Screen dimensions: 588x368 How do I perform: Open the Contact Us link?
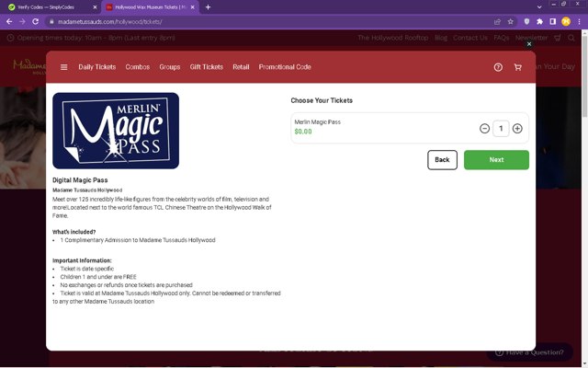(x=470, y=38)
